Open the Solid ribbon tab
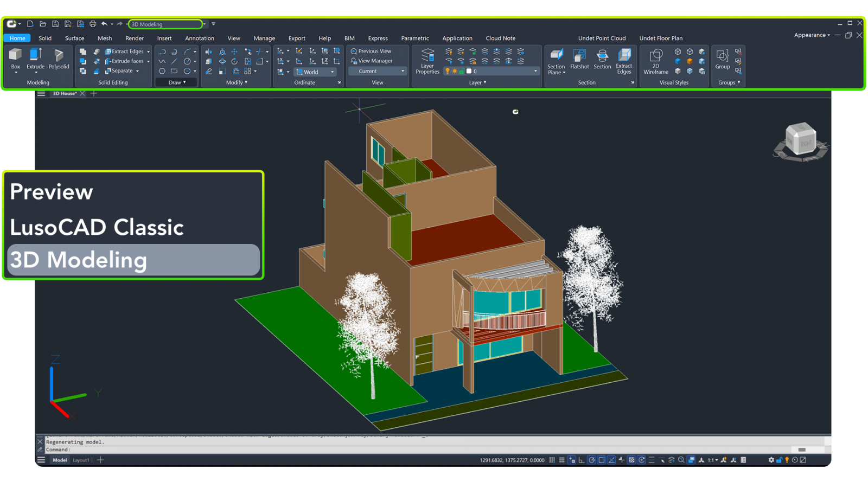868x488 pixels. tap(45, 38)
